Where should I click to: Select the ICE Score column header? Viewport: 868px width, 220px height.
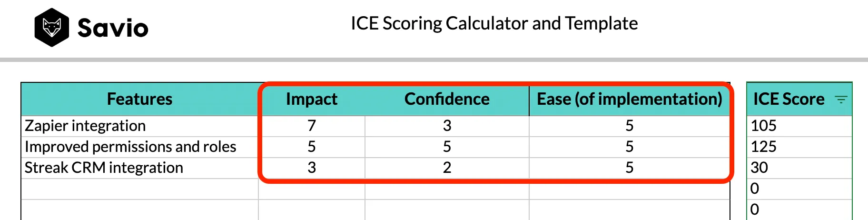click(x=789, y=99)
